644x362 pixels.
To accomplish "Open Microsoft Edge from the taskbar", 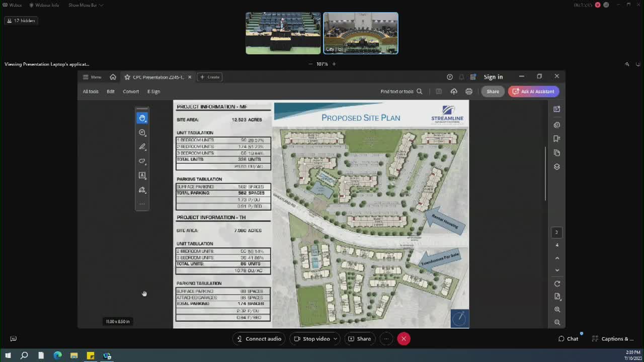I will (x=57, y=355).
